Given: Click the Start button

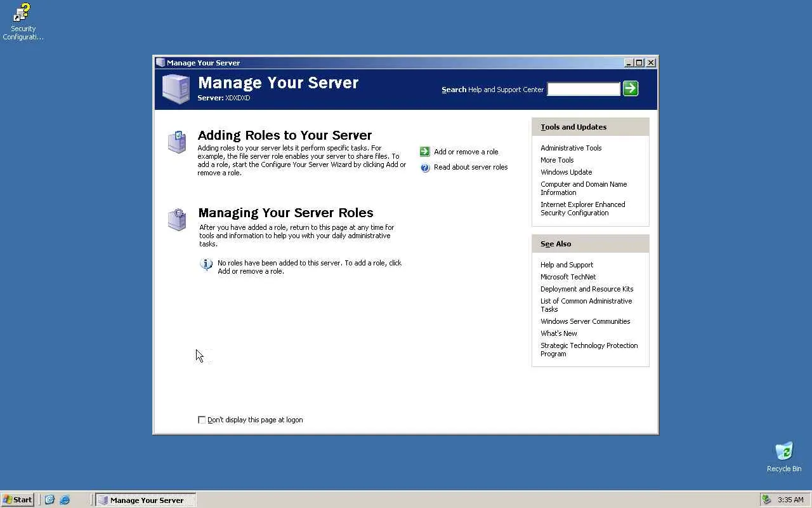Looking at the screenshot, I should [18, 500].
